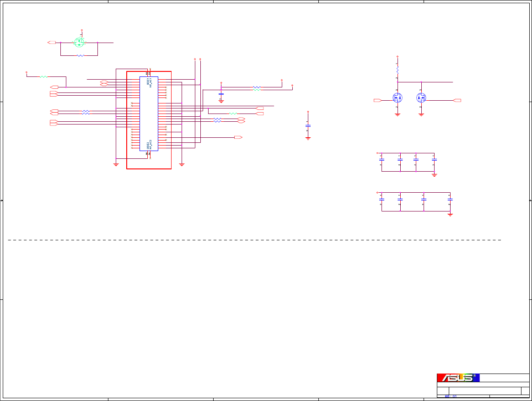
Task: Select the first capacitor in the upper capacitor bank
Action: click(x=382, y=159)
